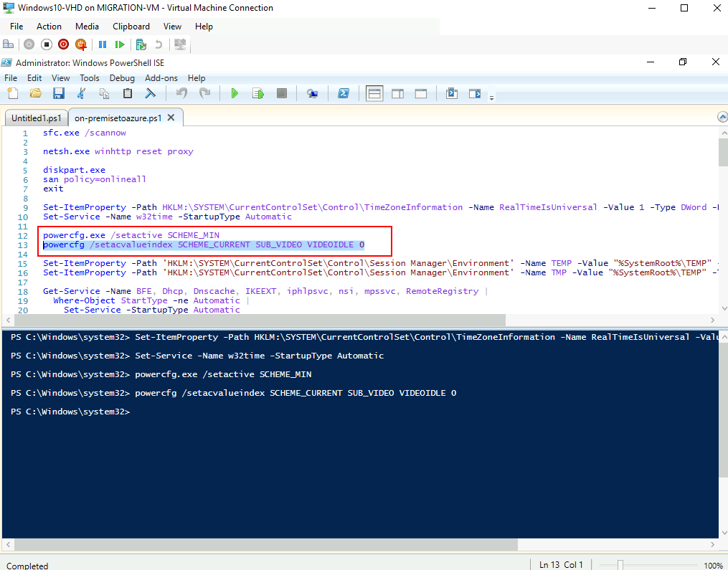Click the Copy icon in ISE toolbar

coord(105,93)
